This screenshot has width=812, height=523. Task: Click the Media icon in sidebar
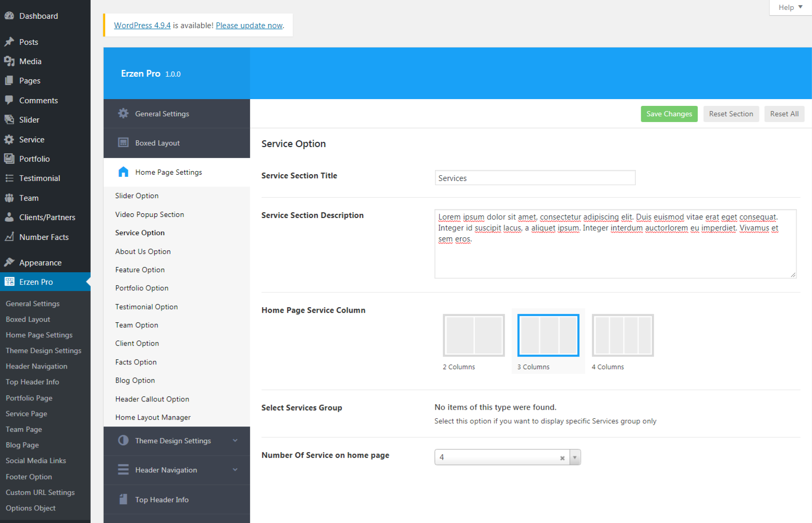pyautogui.click(x=9, y=61)
